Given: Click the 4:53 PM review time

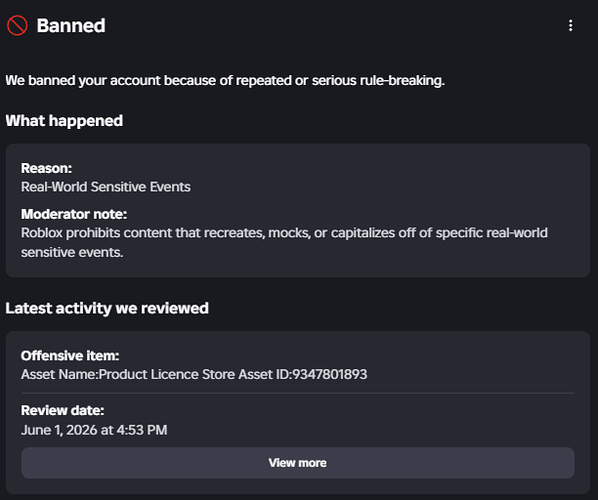Looking at the screenshot, I should (142, 430).
